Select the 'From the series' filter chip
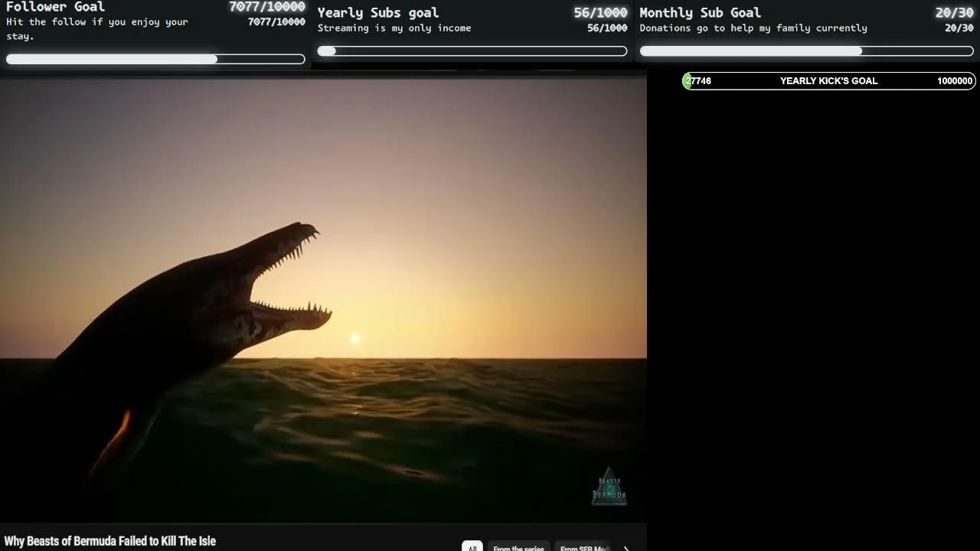The height and width of the screenshot is (551, 980). tap(518, 547)
